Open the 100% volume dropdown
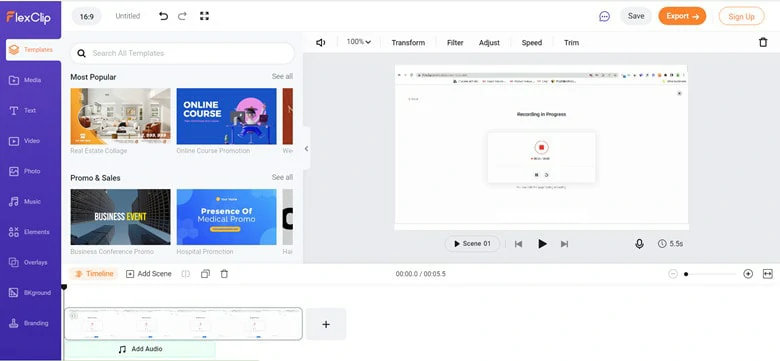Screen dimensions: 780x361 [359, 42]
